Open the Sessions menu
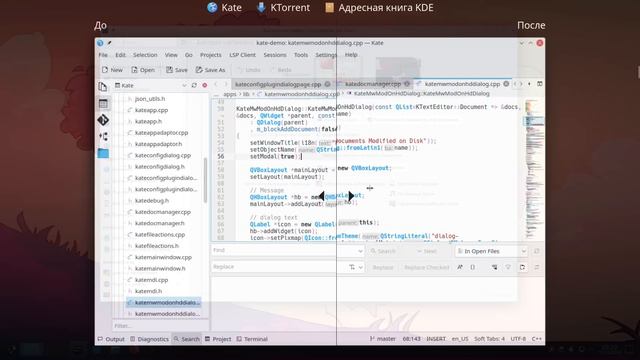 [x=275, y=55]
